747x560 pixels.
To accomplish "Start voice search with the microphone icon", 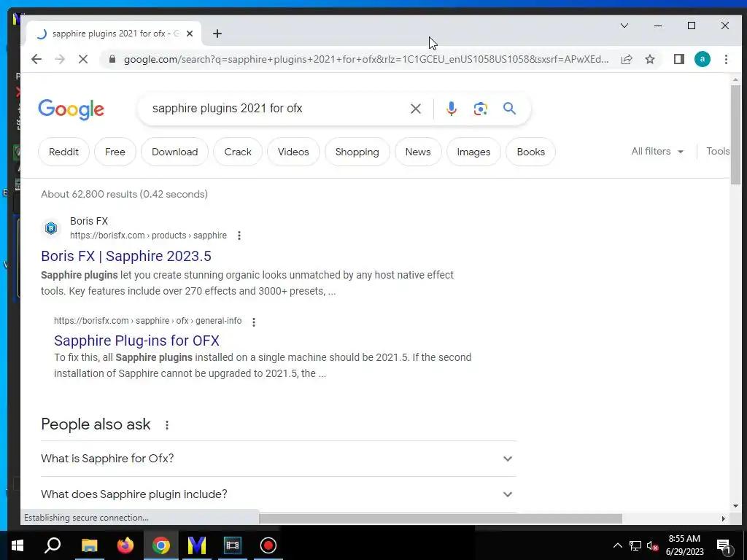I will 451,109.
